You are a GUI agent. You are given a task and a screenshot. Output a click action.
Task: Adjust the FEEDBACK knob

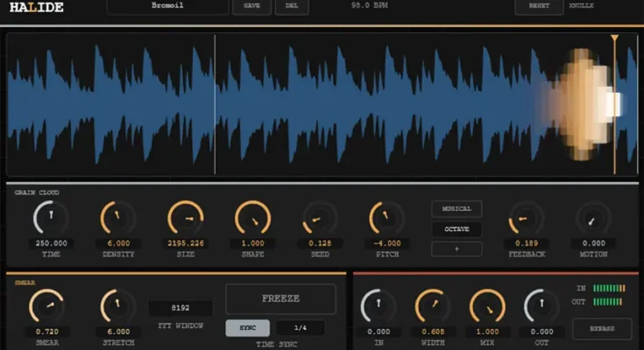(527, 218)
